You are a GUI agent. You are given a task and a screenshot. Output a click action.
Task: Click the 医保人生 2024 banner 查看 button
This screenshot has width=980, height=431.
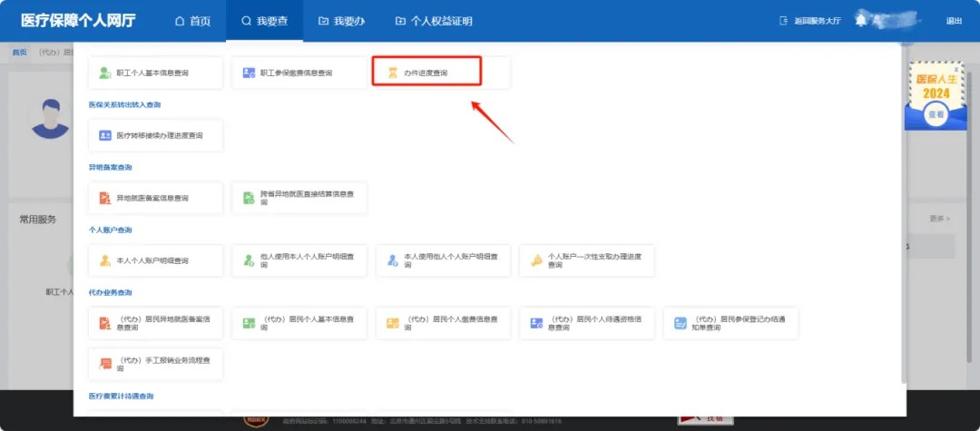[x=935, y=115]
